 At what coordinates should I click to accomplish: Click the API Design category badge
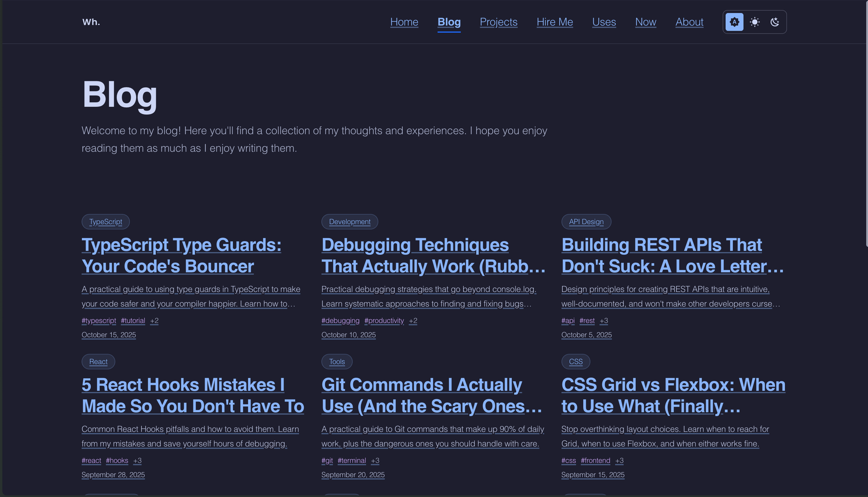pyautogui.click(x=586, y=222)
